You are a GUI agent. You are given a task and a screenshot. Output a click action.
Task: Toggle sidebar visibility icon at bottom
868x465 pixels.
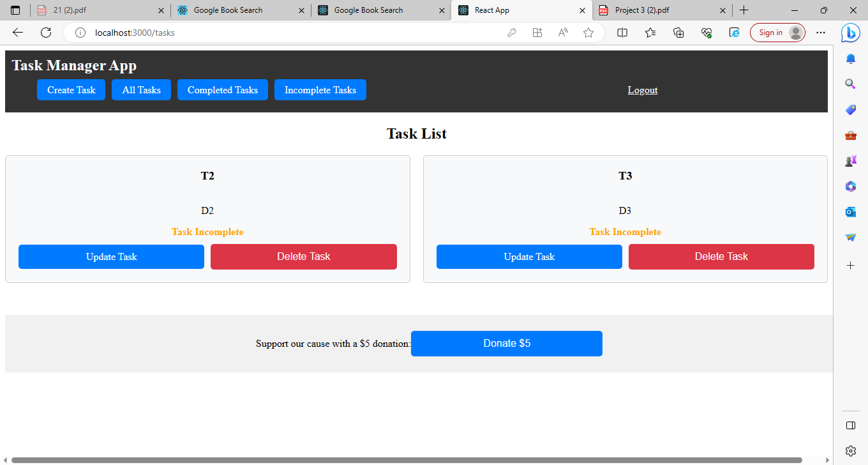850,425
